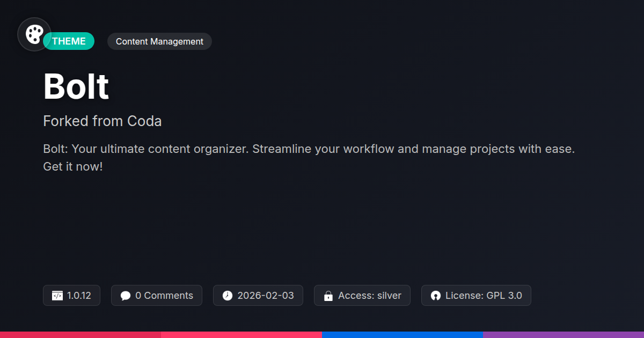Click the lock access icon
Viewport: 644px width, 338px height.
click(328, 296)
